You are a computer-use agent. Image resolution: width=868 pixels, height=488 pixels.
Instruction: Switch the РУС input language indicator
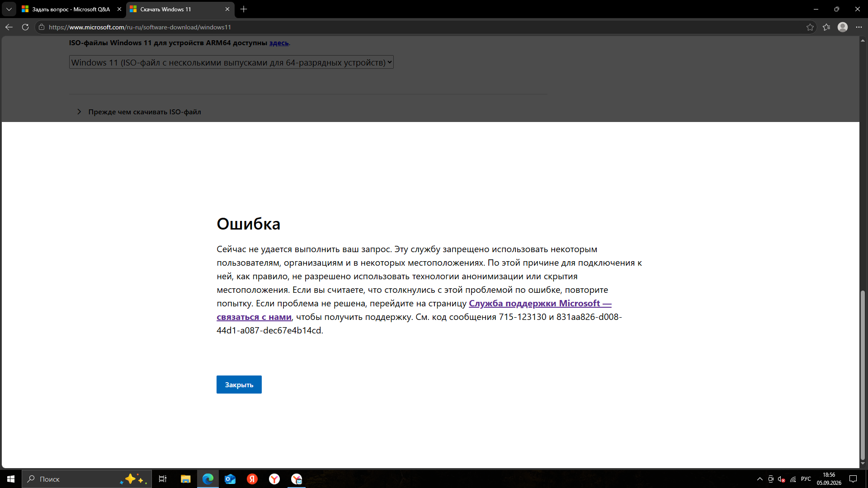pos(806,479)
